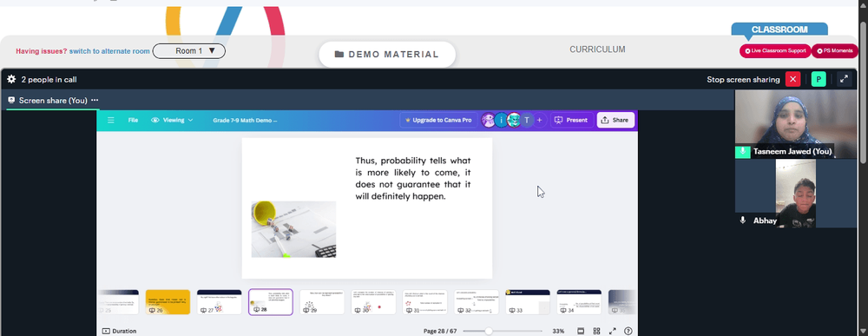
Task: Click Upgrade to Canva Pro button
Action: coord(438,120)
